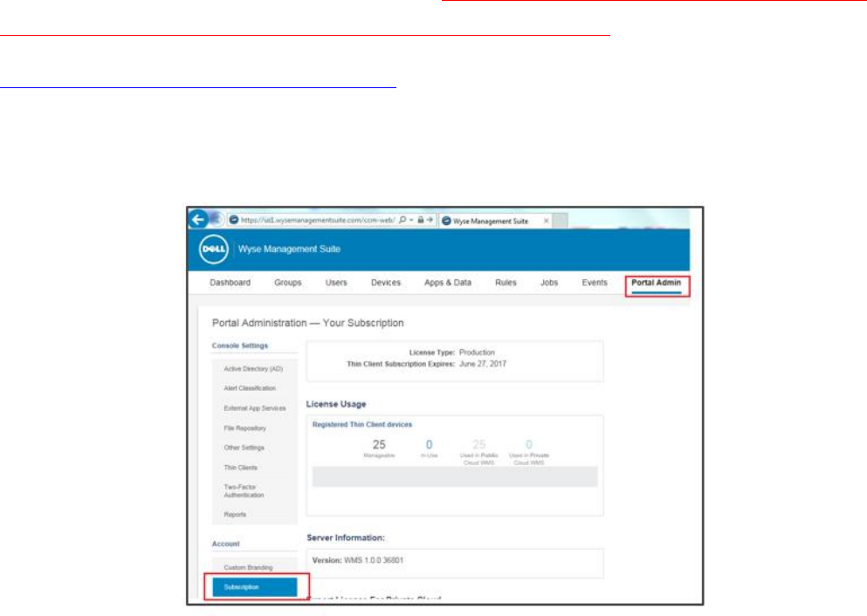Select the Wyse Management Suite browser tab
Screen dimensions: 867x616
click(x=495, y=221)
